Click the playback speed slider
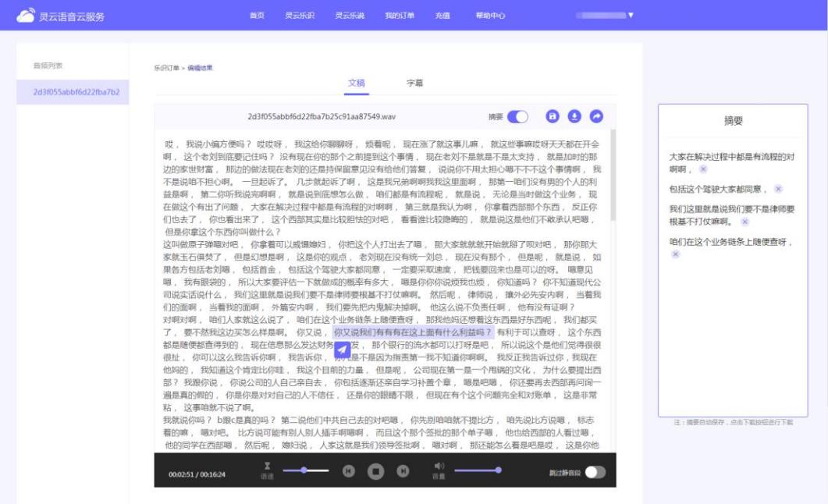Viewport: 828px width, 504px height. pyautogui.click(x=306, y=470)
